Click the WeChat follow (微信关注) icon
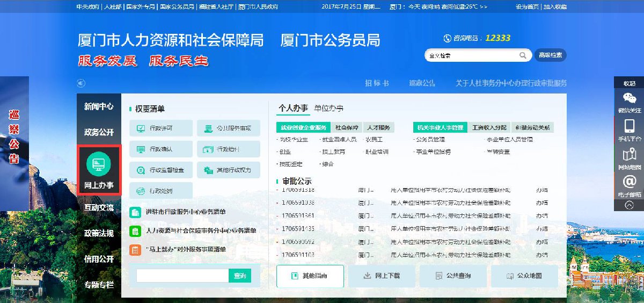The image size is (644, 303). click(628, 98)
